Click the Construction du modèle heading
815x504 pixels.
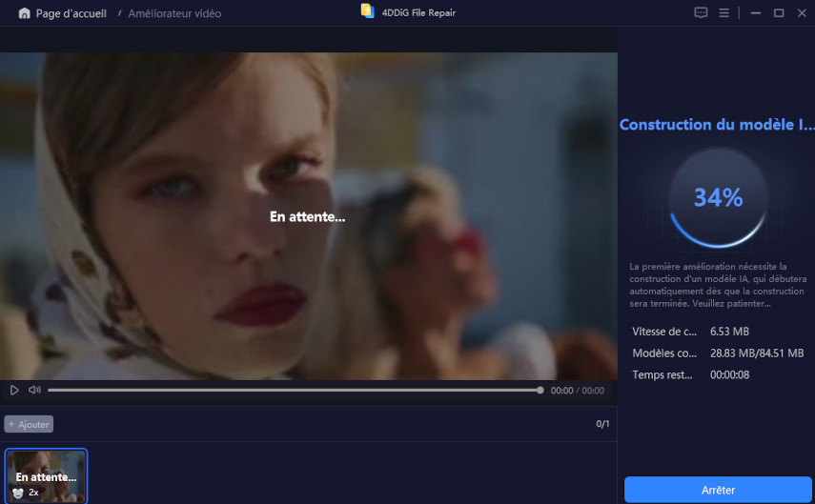(717, 125)
